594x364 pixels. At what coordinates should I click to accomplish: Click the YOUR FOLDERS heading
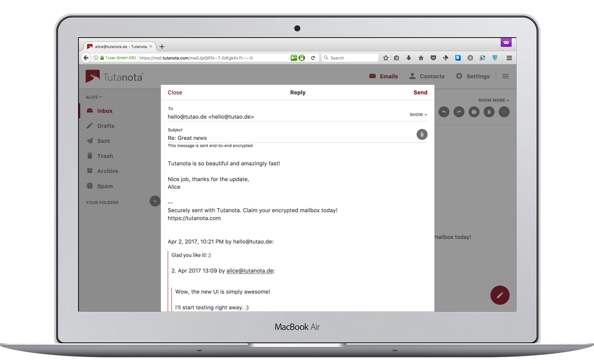pyautogui.click(x=102, y=203)
